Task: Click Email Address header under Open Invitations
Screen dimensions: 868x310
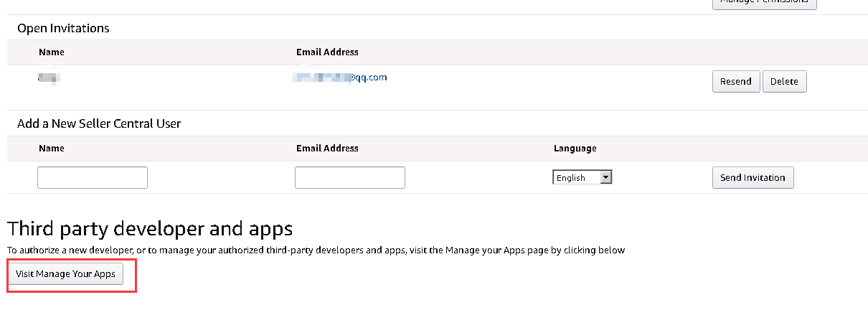Action: click(x=327, y=52)
